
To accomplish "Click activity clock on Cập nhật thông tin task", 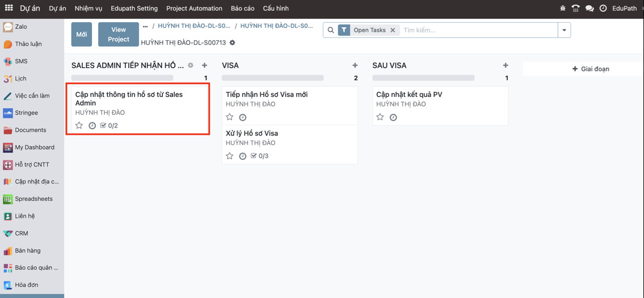I will click(92, 125).
